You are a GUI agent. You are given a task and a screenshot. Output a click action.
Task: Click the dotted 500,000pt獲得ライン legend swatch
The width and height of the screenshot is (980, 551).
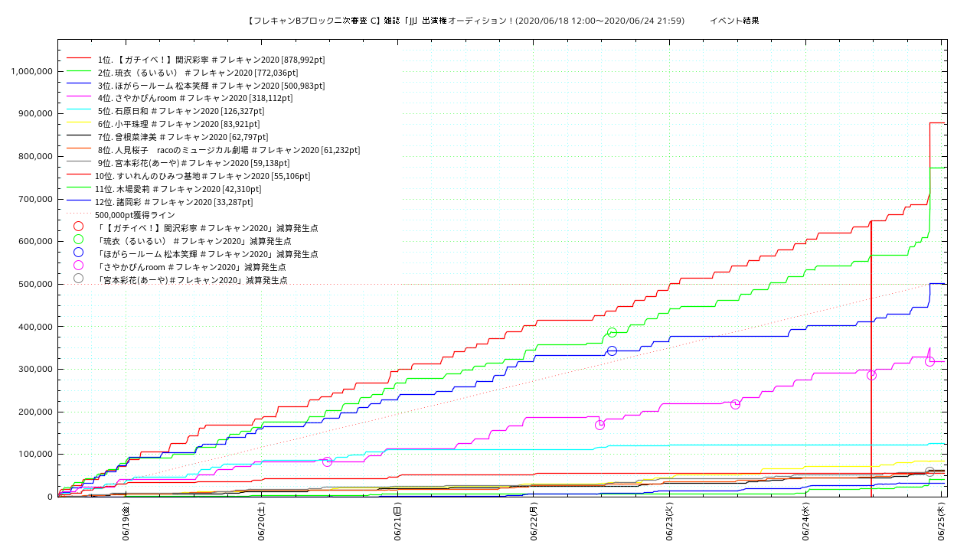tap(79, 214)
